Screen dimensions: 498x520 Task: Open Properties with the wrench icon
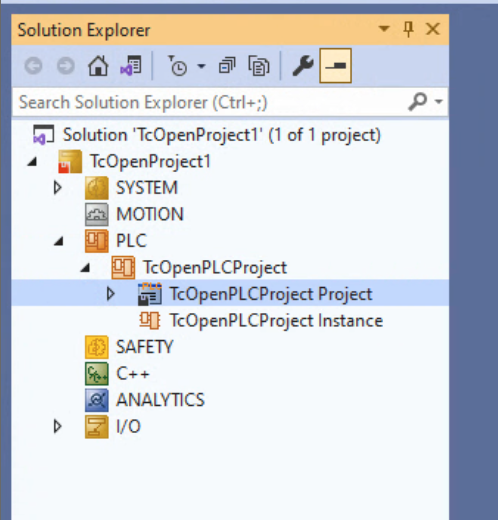tap(303, 66)
